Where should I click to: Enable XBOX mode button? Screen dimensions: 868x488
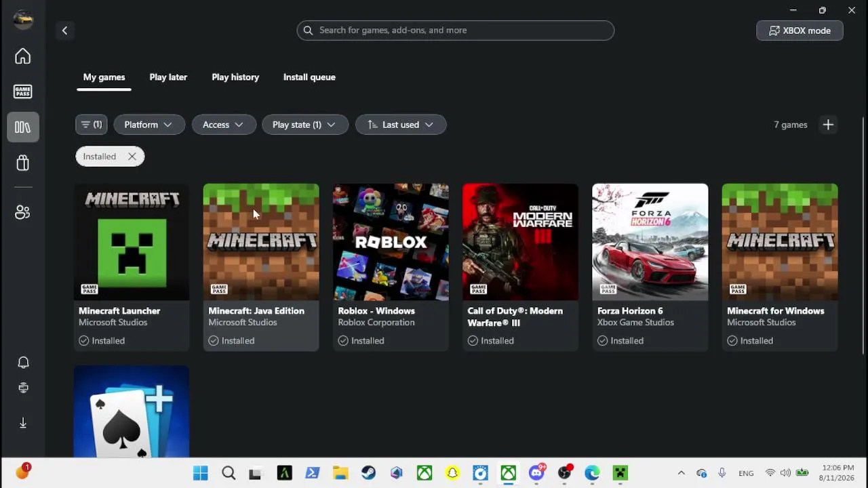click(x=800, y=30)
